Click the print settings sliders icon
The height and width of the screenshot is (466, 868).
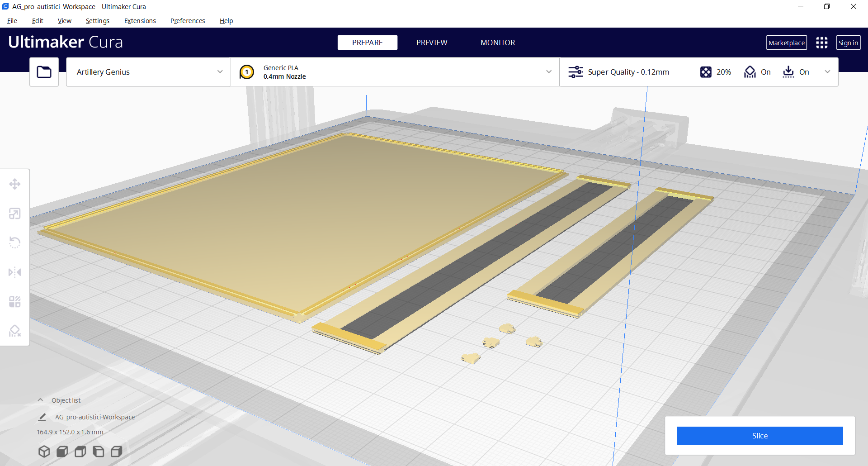pyautogui.click(x=576, y=72)
